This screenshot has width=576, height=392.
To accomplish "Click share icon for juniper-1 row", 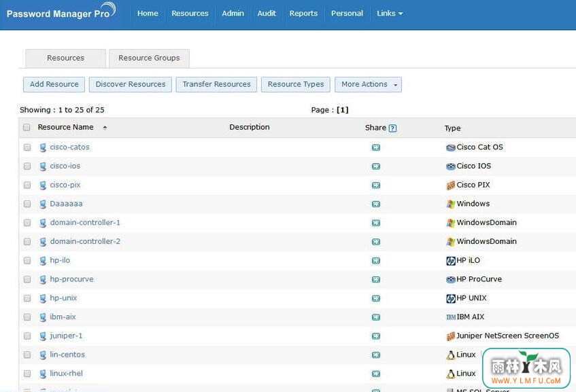I will [376, 336].
